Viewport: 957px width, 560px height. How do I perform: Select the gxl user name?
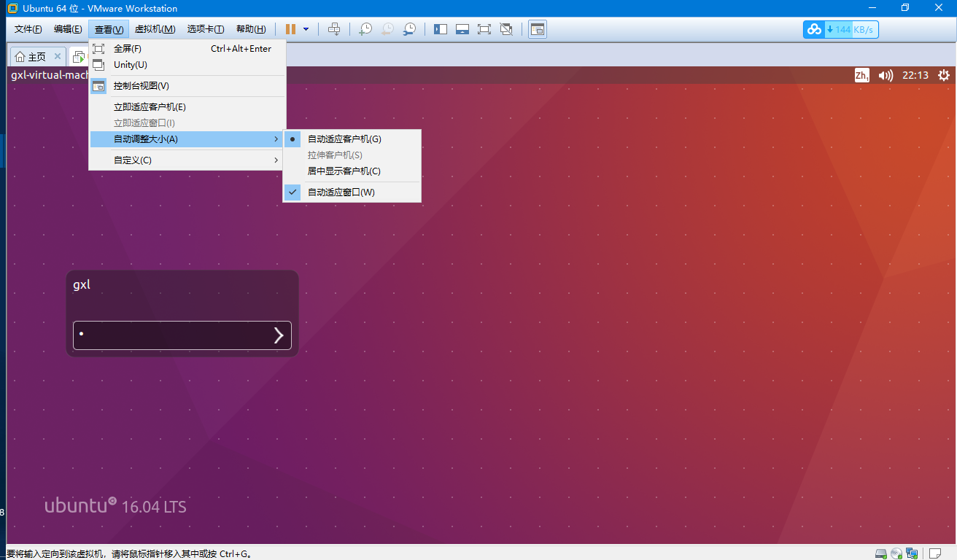[x=82, y=285]
